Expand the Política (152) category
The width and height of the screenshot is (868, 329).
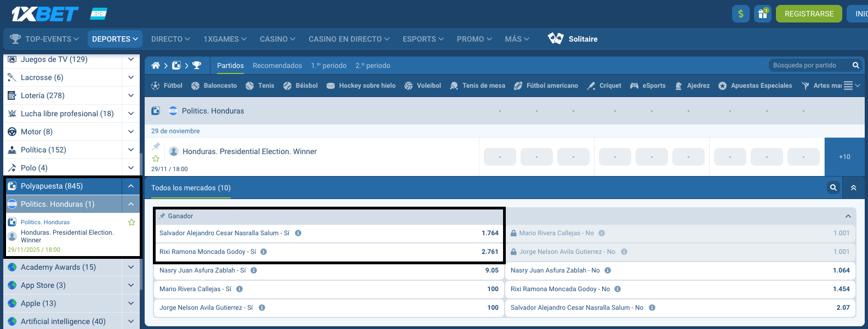[131, 150]
